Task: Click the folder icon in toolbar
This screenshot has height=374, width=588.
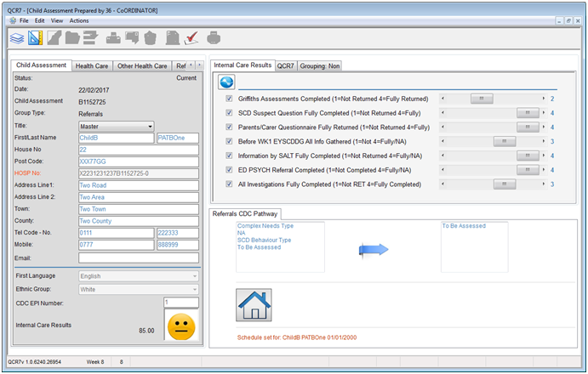Action: [73, 37]
